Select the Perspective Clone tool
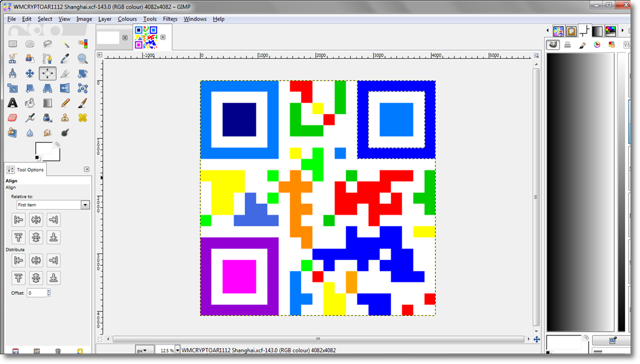Viewport: 640px width, 364px height. (12, 133)
